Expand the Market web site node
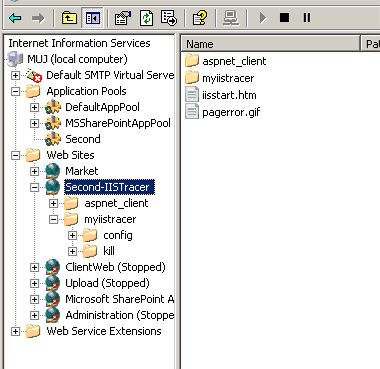Viewport: 380px width, 369px height. click(34, 171)
